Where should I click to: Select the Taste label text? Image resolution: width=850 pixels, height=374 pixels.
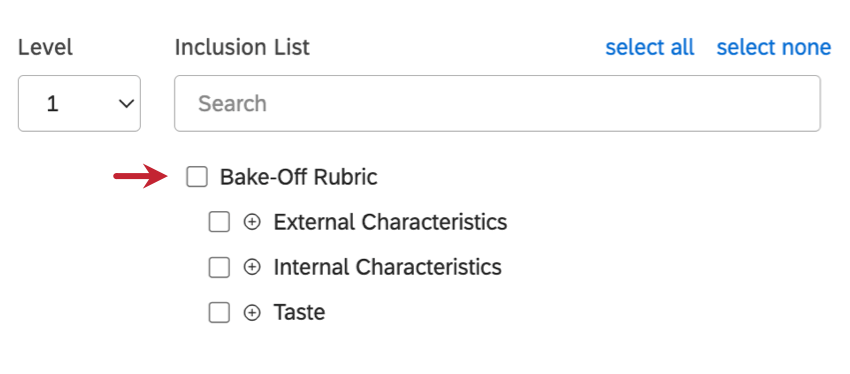(299, 313)
